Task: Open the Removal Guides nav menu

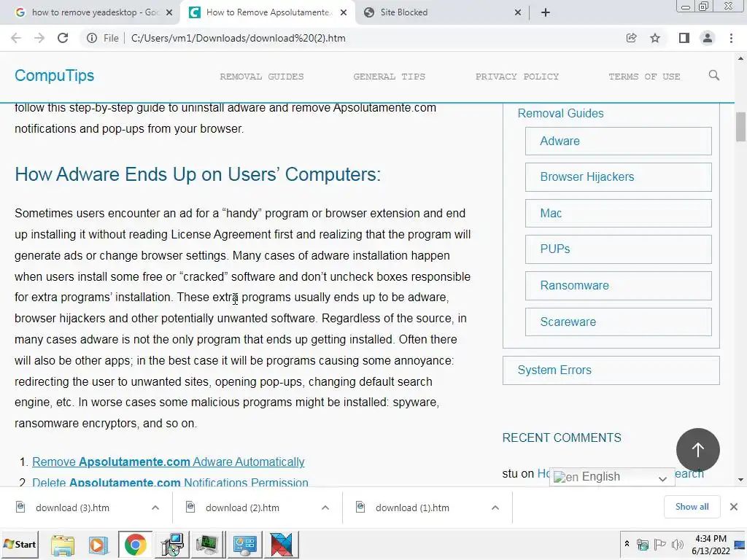Action: [x=262, y=76]
